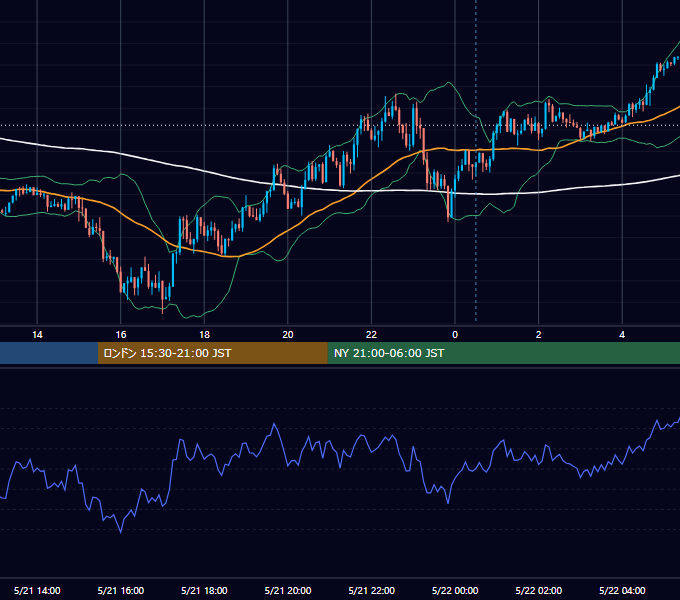Click the 5/21 22:00 indicator axis label
The width and height of the screenshot is (680, 600).
(372, 590)
